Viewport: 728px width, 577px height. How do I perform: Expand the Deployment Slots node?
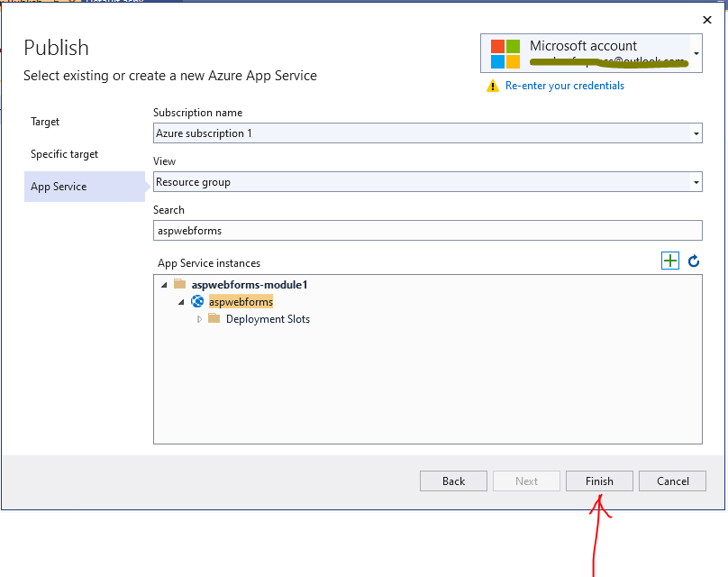199,319
